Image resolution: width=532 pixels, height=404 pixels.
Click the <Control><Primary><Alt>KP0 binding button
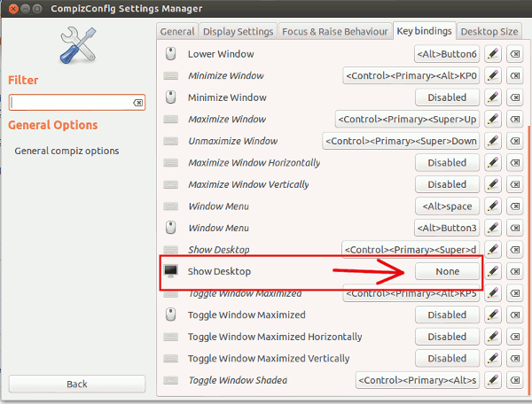(x=411, y=75)
